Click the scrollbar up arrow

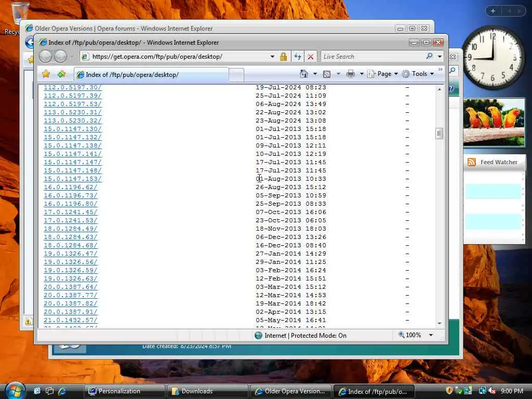click(x=440, y=89)
